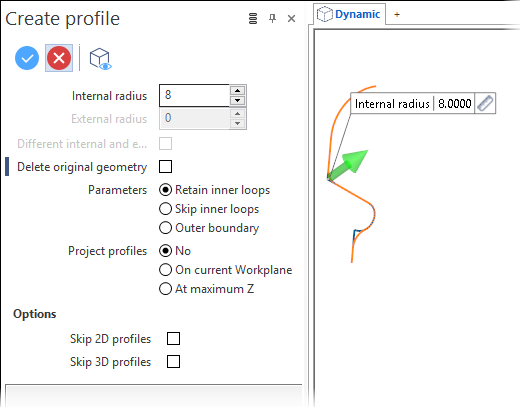Toggle the preview cube eye icon
Screen dimensions: 520x407
click(x=100, y=59)
